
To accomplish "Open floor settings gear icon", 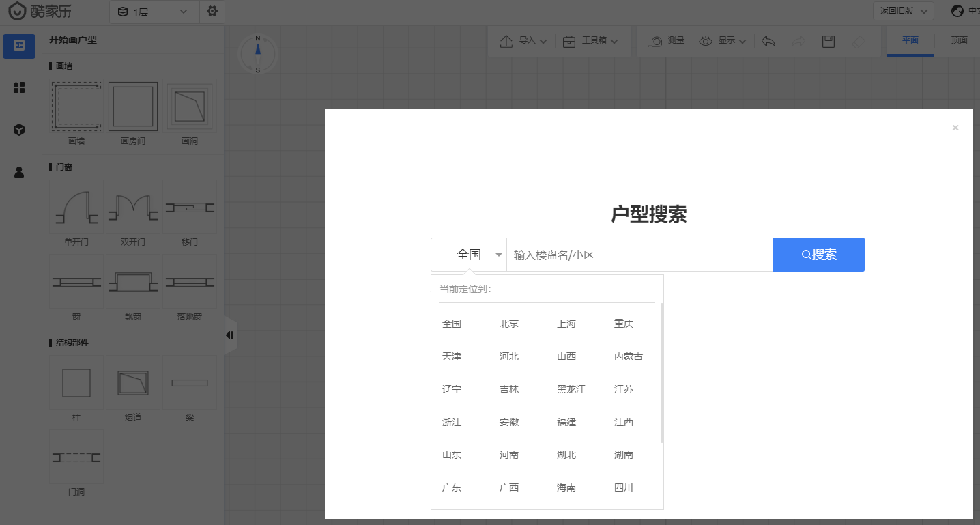I will coord(212,12).
